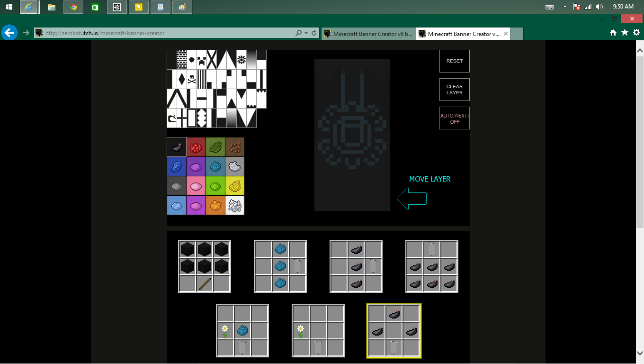The image size is (644, 364).
Task: Select the top sawtooth pattern
Action: coord(261,99)
